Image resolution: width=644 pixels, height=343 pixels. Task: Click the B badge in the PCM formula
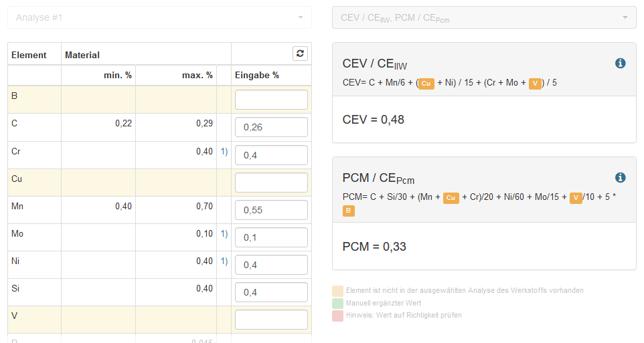click(348, 211)
